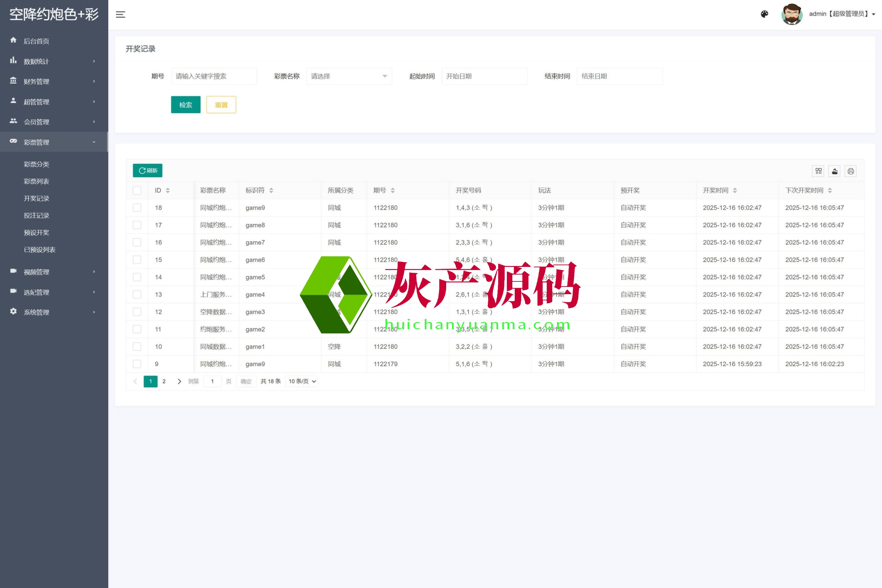
Task: Sort table by the ID column arrows
Action: (x=168, y=190)
